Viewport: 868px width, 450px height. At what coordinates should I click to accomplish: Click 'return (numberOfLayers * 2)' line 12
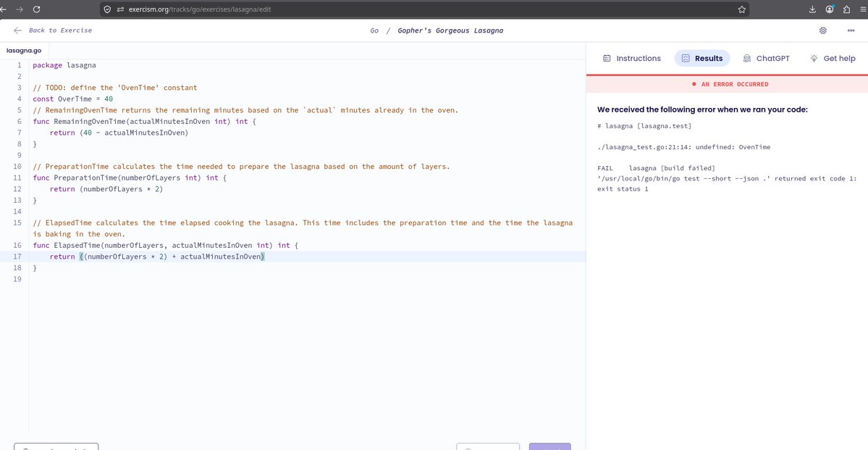[106, 189]
